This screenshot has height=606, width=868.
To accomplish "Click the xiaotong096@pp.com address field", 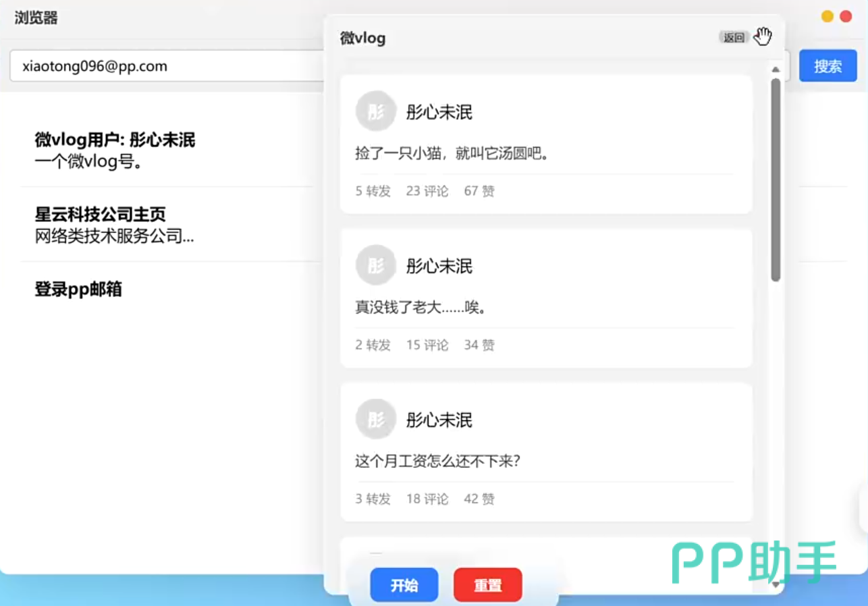I will 165,66.
